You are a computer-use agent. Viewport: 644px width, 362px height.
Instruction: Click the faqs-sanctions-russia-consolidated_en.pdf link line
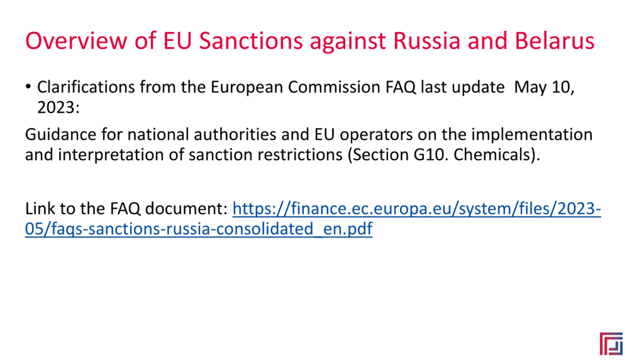[198, 229]
